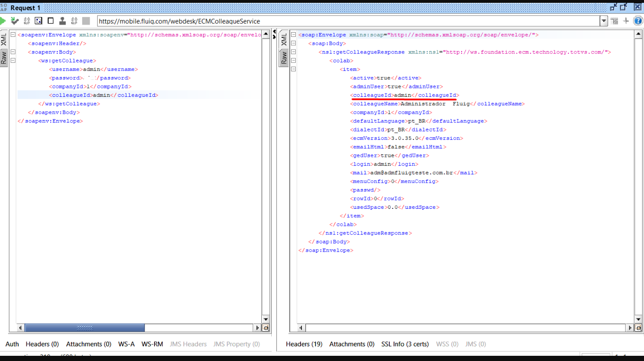Collapse the soapenv:Body node in request
The width and height of the screenshot is (644, 361).
tap(13, 52)
